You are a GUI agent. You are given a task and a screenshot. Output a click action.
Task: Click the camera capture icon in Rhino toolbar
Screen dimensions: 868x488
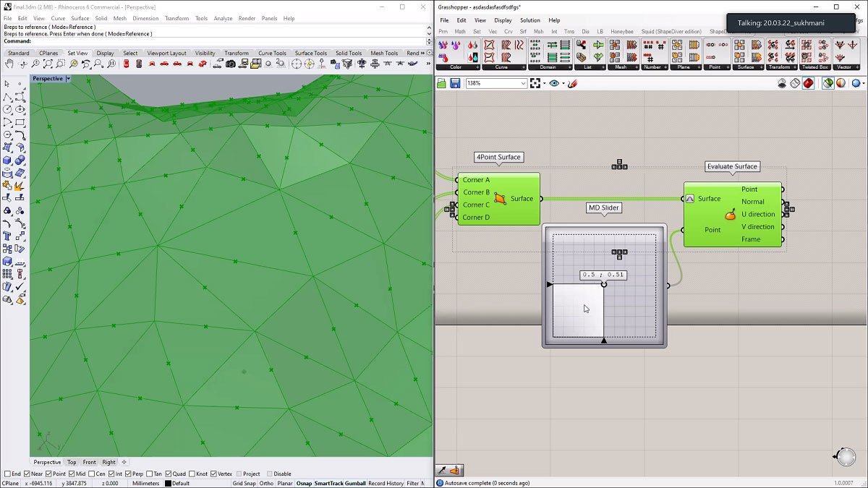click(x=231, y=64)
